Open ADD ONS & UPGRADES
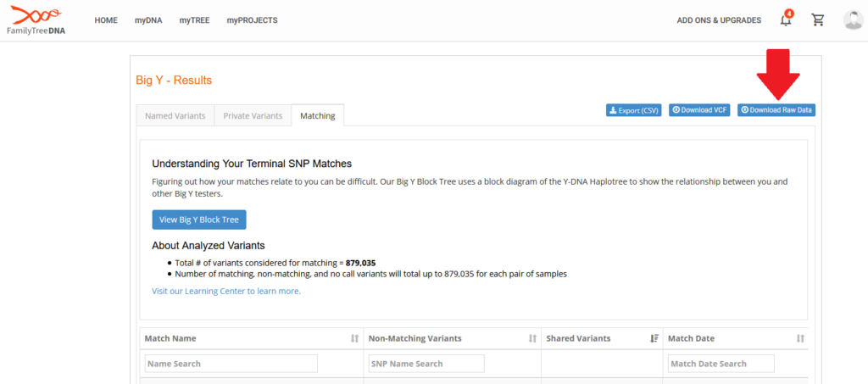868x384 pixels. coord(719,20)
